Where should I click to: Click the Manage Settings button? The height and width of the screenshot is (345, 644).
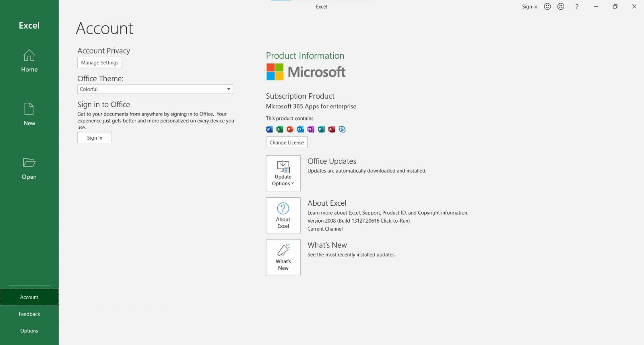[100, 63]
